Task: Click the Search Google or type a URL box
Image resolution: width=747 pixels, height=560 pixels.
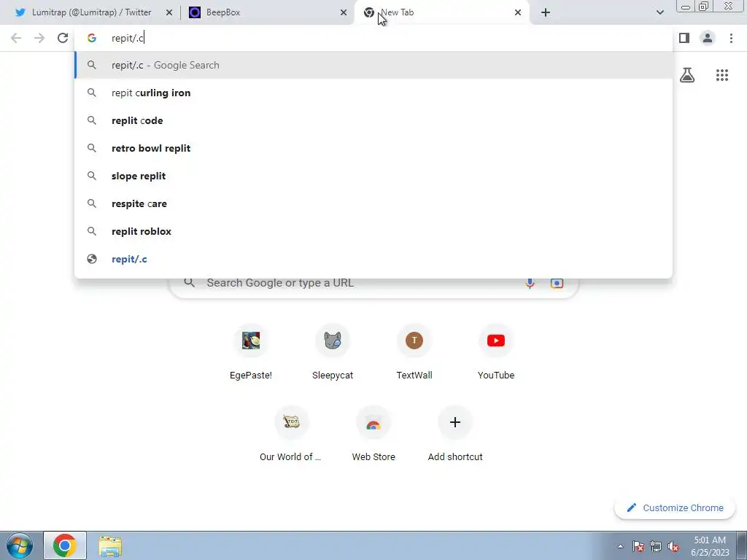Action: point(373,286)
